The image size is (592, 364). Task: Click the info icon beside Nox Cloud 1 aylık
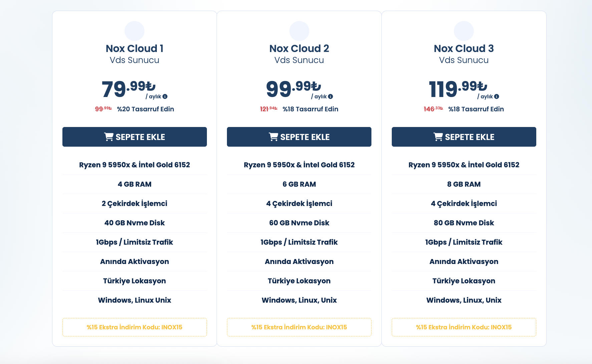[165, 97]
